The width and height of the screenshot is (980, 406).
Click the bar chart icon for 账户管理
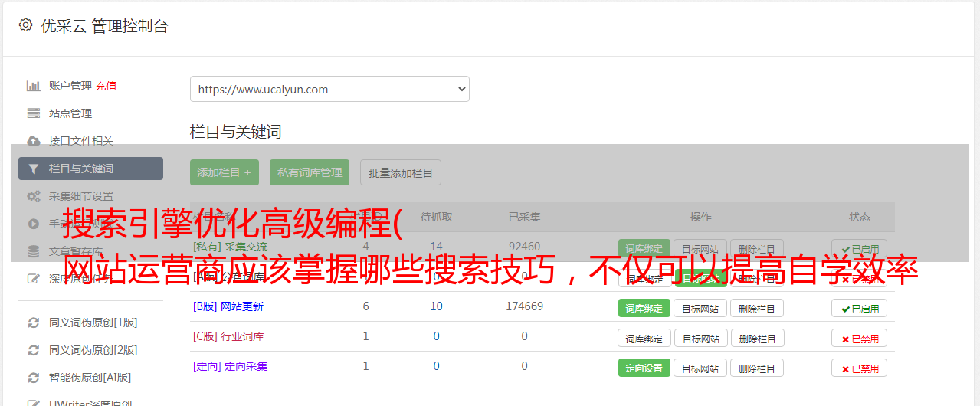[33, 86]
